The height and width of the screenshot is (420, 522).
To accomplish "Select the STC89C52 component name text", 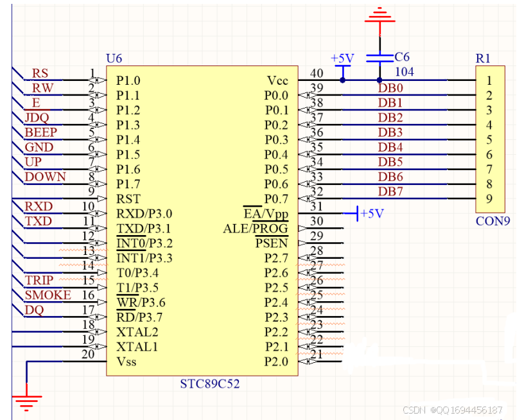I will (210, 383).
